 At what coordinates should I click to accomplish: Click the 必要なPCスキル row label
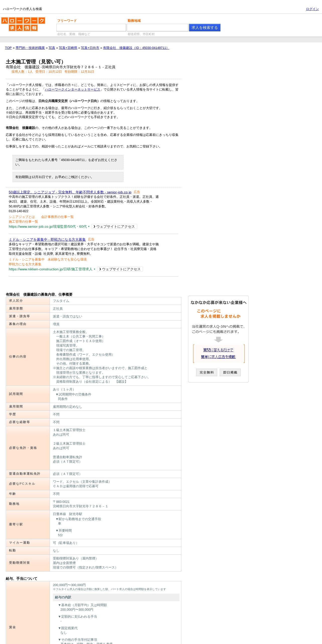click(22, 484)
